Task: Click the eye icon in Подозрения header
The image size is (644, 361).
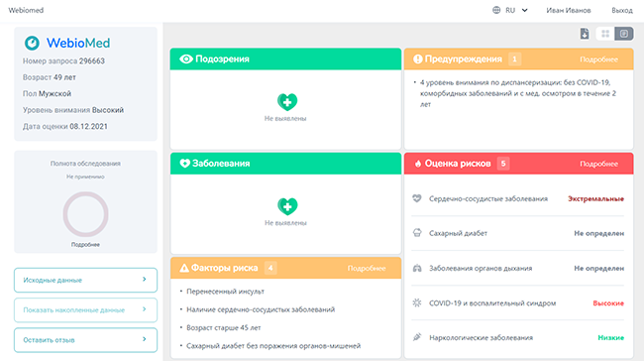Action: 186,60
